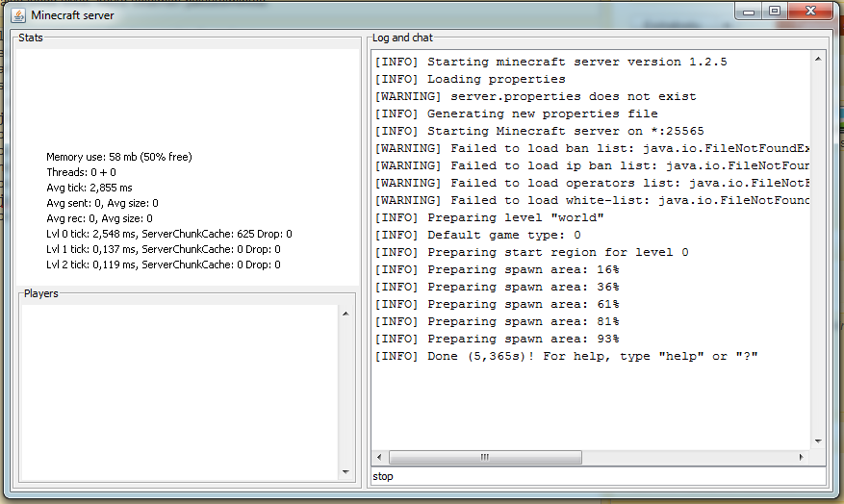
Task: Click the log horizontal scrollbar thumb
Action: coord(485,457)
